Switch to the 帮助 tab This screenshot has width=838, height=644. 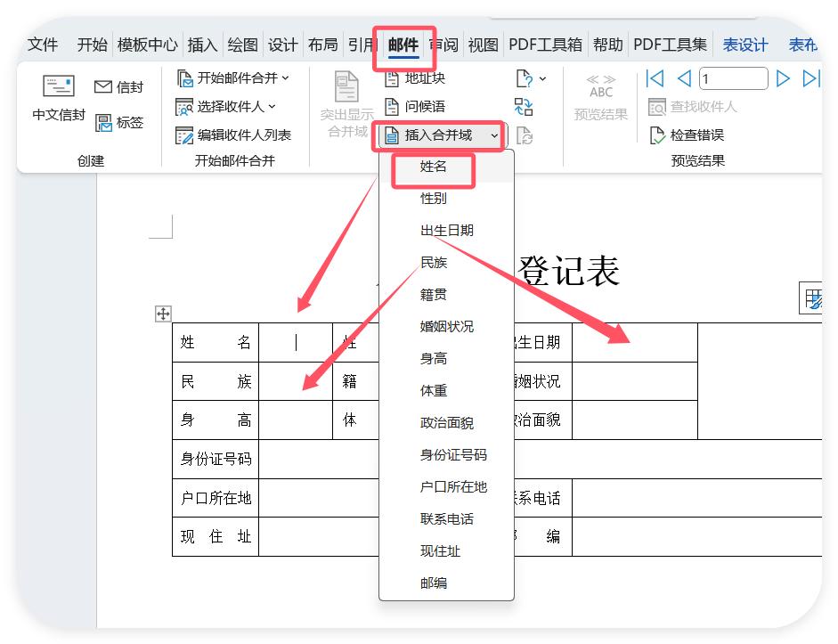[608, 45]
